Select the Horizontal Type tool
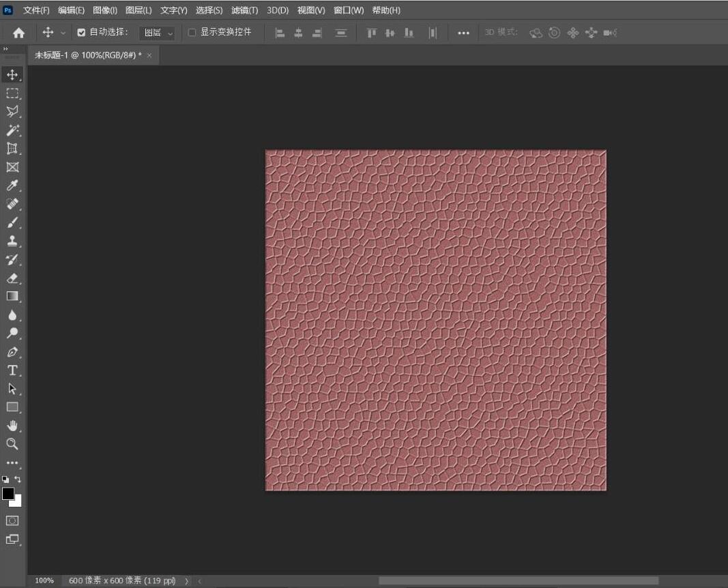Image resolution: width=728 pixels, height=588 pixels. 12,370
